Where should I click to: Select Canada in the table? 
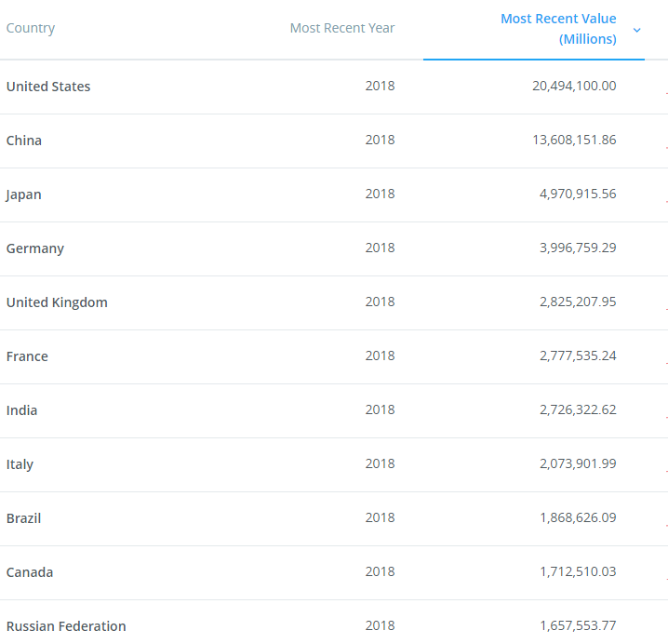pos(30,572)
